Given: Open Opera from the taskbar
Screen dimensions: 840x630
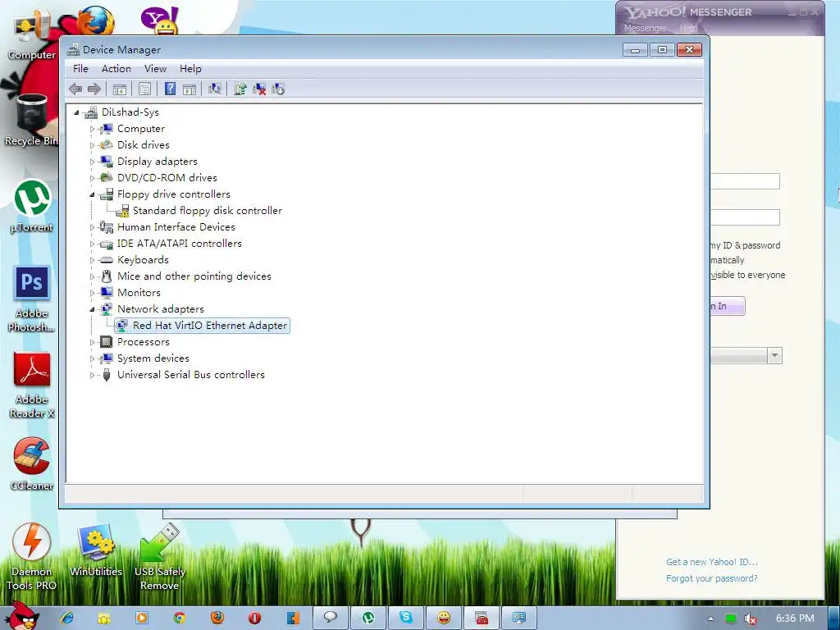Looking at the screenshot, I should 254,618.
